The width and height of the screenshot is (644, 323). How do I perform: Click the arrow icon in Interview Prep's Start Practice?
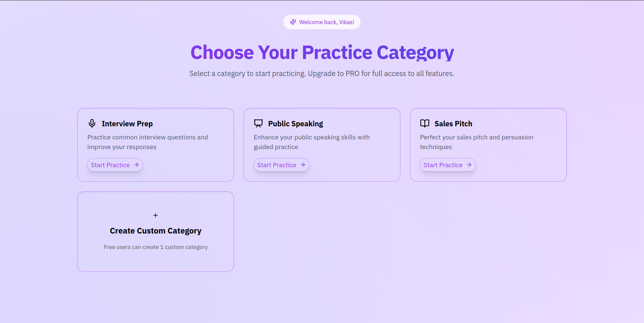click(x=137, y=165)
